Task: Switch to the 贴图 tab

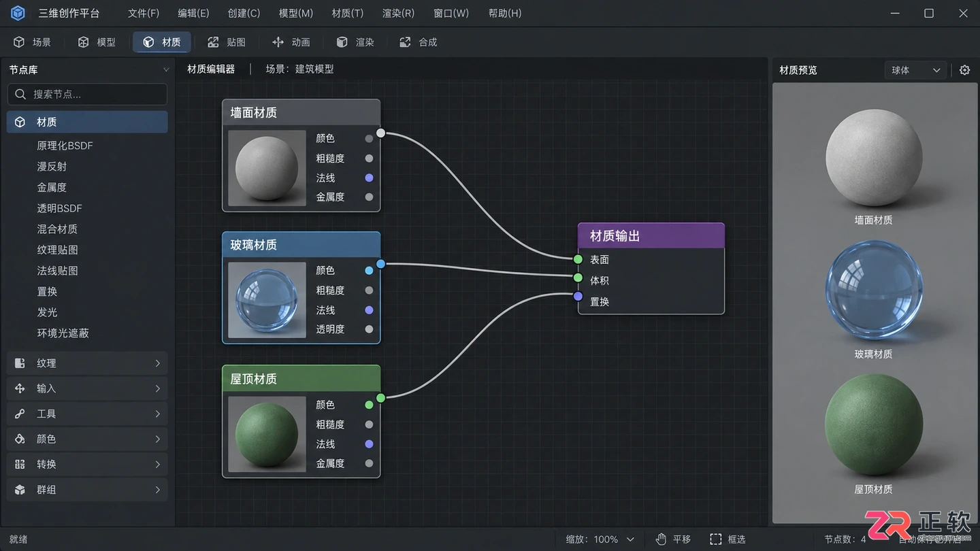Action: pyautogui.click(x=227, y=42)
